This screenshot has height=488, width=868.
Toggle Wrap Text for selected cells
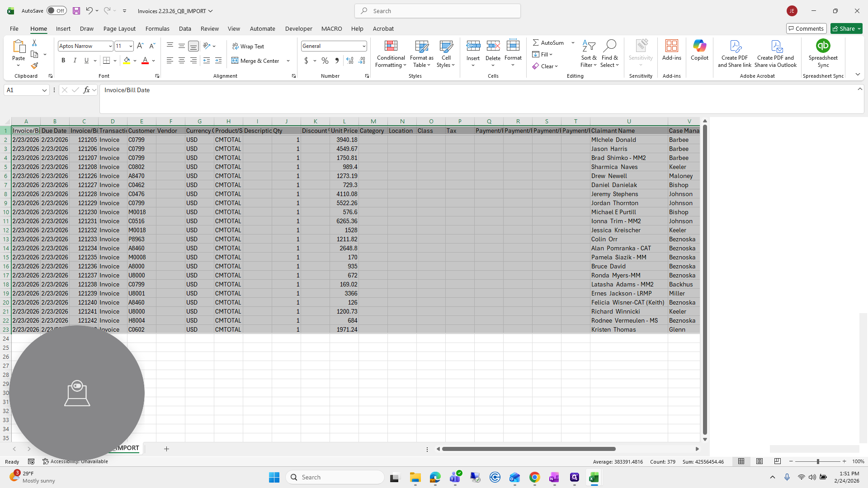pos(248,46)
